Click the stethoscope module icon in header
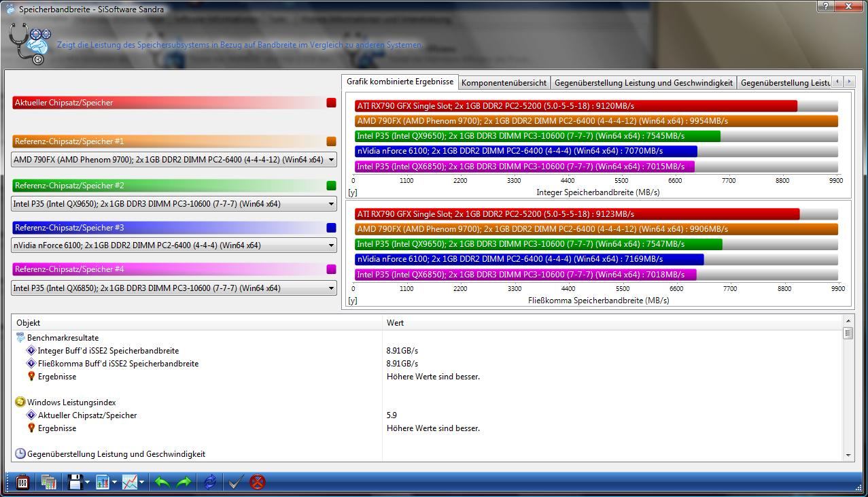 [x=30, y=44]
